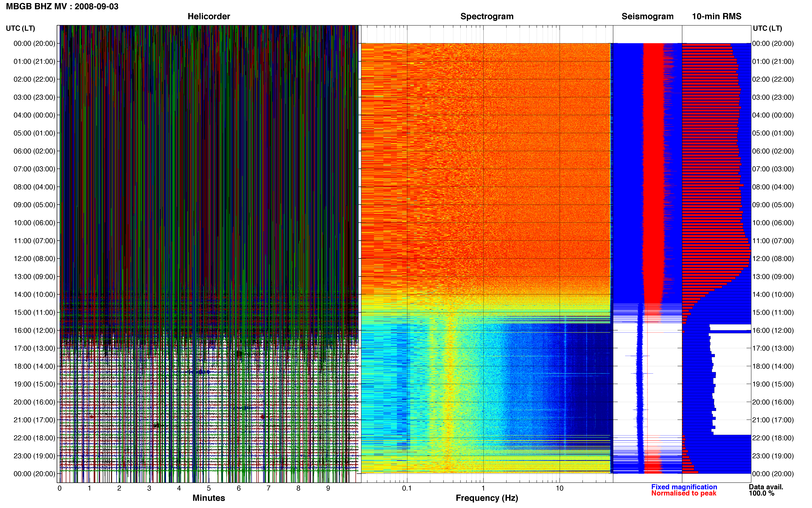Image resolution: width=812 pixels, height=508 pixels.
Task: Click '03:00 (23:00)' on the Helicorder time axis
Action: tap(34, 97)
